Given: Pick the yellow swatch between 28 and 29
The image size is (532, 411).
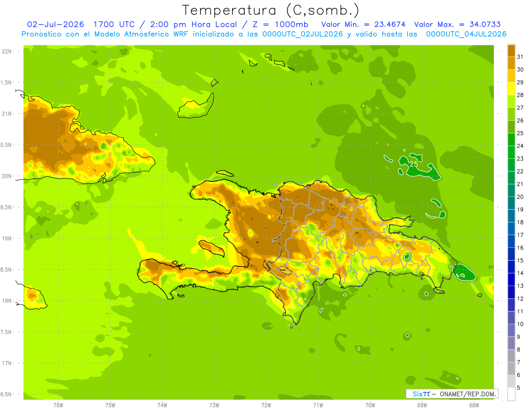Looking at the screenshot, I should coord(511,88).
